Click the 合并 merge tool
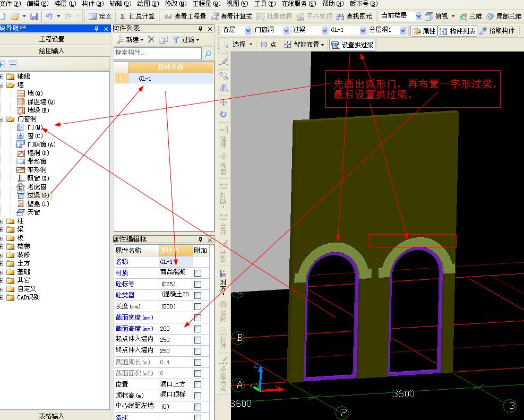 [x=223, y=225]
